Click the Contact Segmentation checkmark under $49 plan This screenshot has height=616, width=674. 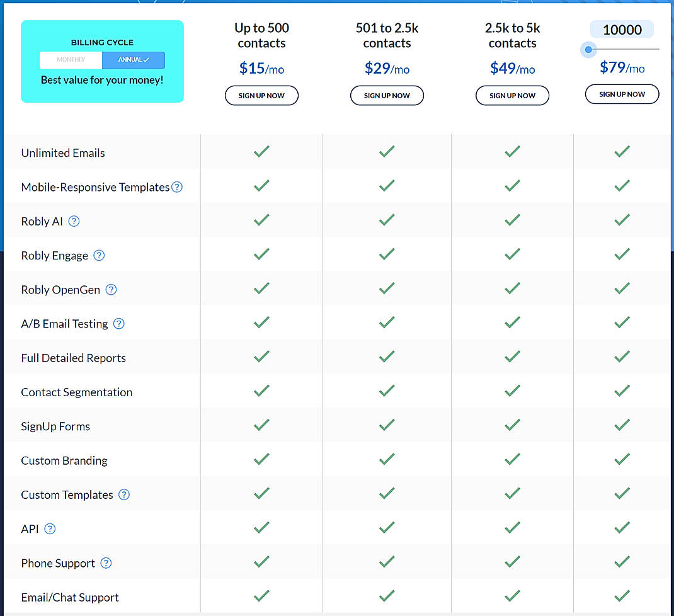click(512, 391)
